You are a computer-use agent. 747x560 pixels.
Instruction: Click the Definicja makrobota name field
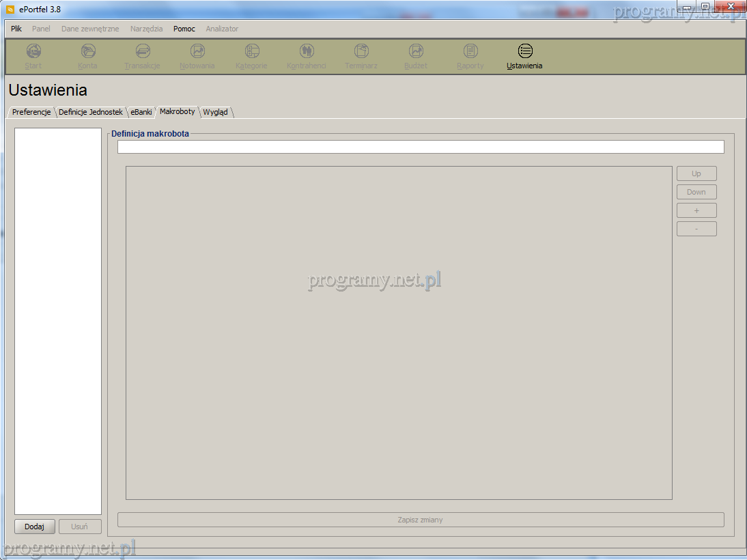420,147
